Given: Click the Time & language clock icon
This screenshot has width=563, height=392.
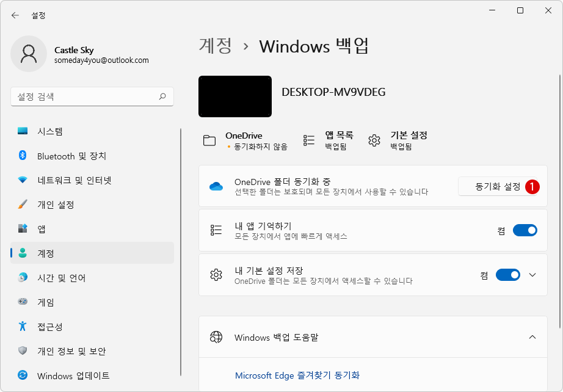Looking at the screenshot, I should pos(23,277).
